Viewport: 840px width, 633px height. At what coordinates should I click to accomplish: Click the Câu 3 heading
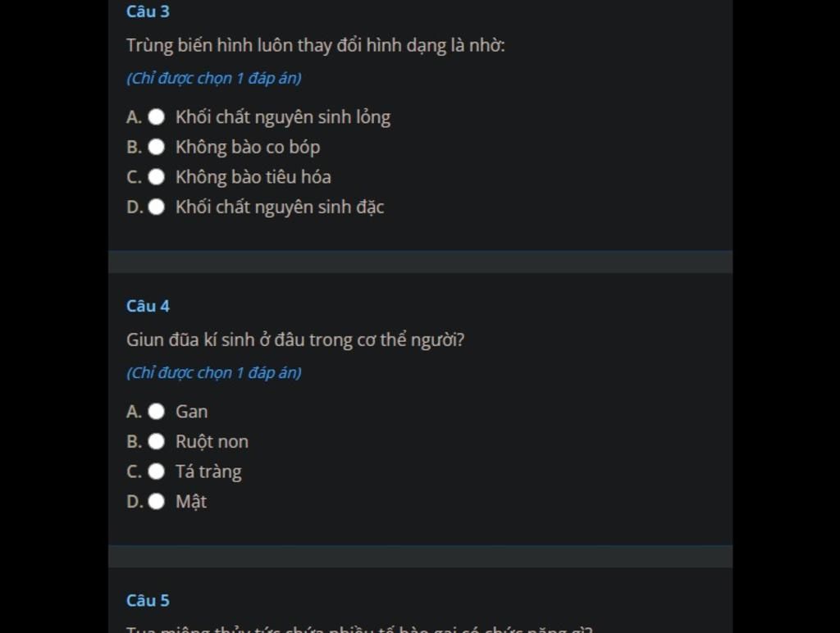tap(148, 11)
